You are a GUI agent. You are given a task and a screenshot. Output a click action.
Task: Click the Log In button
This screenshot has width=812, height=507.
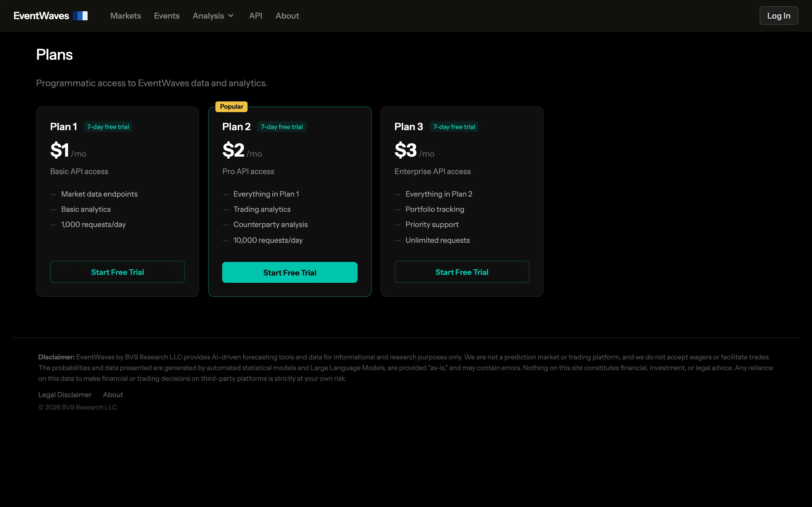coord(779,16)
